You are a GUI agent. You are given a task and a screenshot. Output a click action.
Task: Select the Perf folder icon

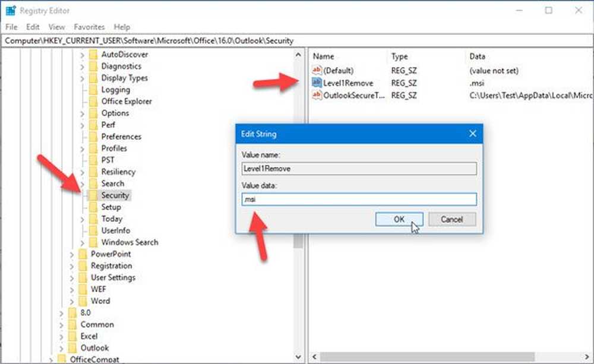point(93,125)
